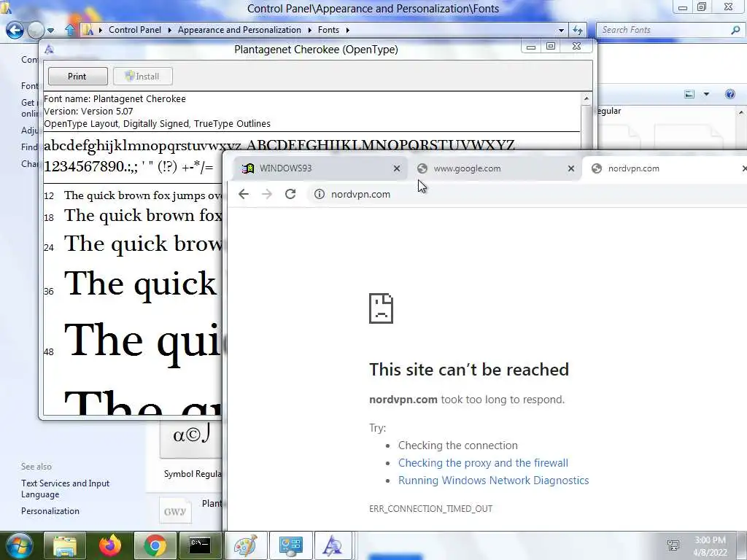Screen dimensions: 747x560
Task: Expand arrow after Appearance and Personalization
Action: (309, 30)
